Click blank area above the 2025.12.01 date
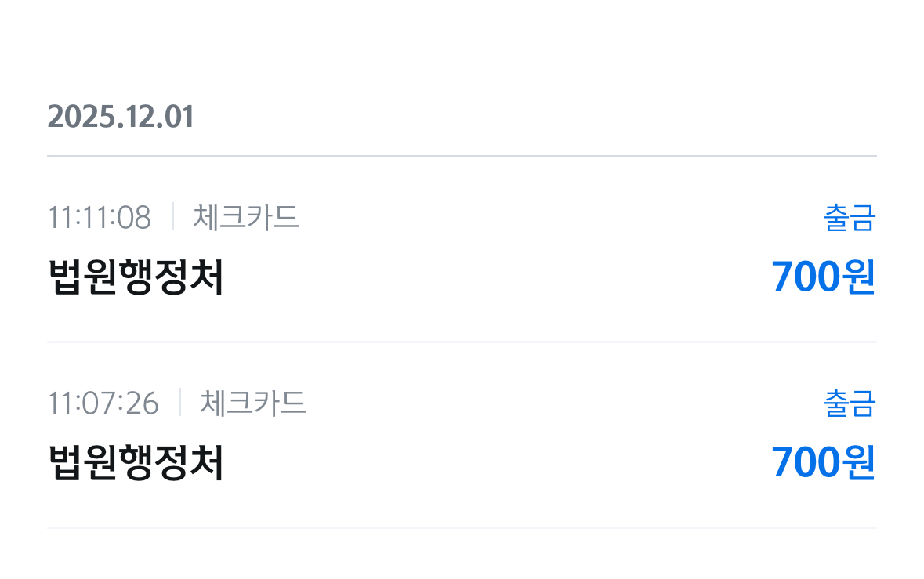924x579 pixels. [462, 47]
